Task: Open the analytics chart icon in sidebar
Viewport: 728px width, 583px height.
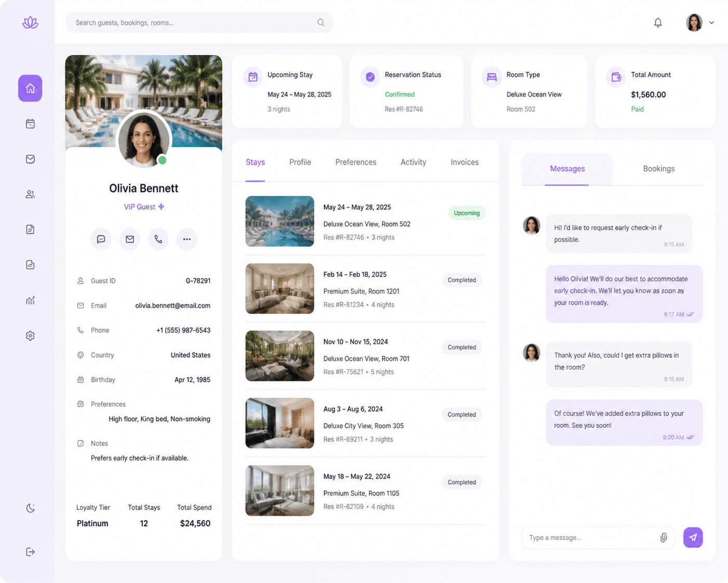Action: [x=30, y=300]
